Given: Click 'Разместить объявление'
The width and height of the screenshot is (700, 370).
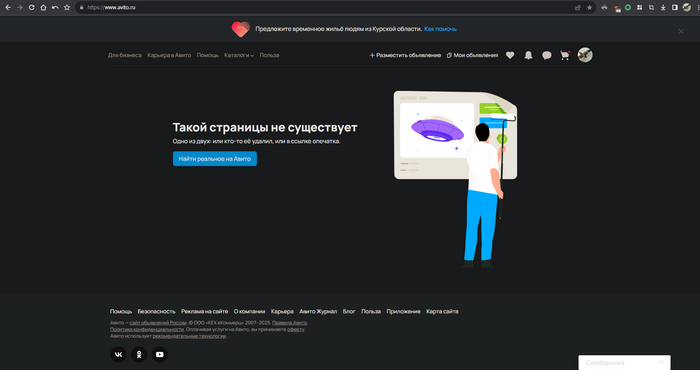Looking at the screenshot, I should [405, 55].
